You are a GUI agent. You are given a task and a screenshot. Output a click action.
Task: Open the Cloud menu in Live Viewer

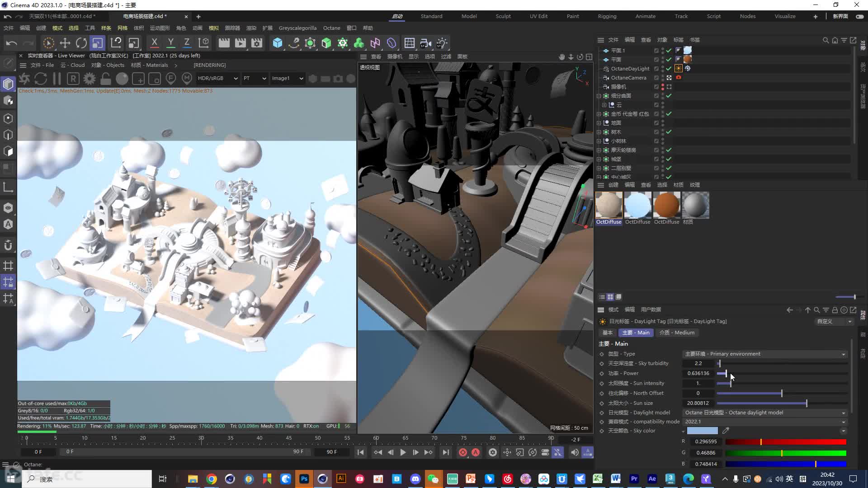coord(73,65)
